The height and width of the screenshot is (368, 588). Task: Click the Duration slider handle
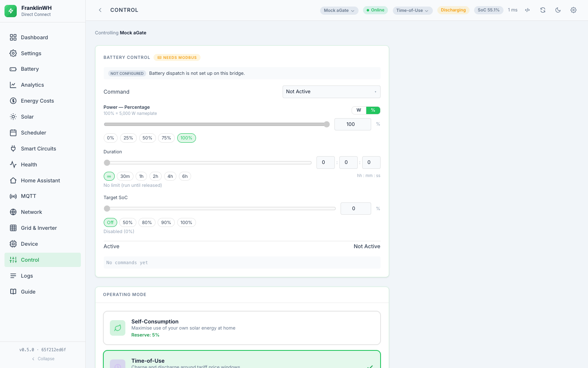(x=107, y=163)
